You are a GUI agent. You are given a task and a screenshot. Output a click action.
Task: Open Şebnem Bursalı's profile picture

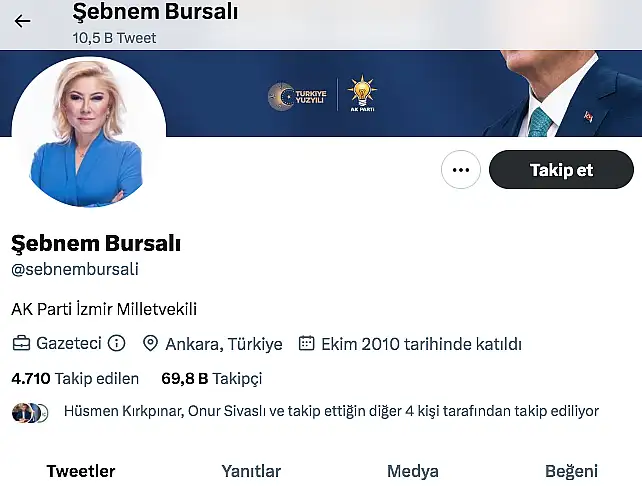click(x=89, y=132)
